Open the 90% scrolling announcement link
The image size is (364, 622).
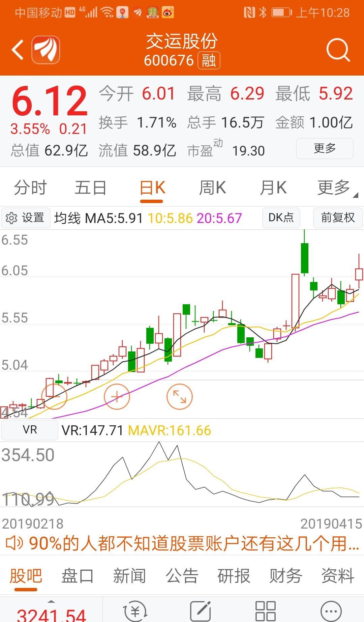[194, 543]
